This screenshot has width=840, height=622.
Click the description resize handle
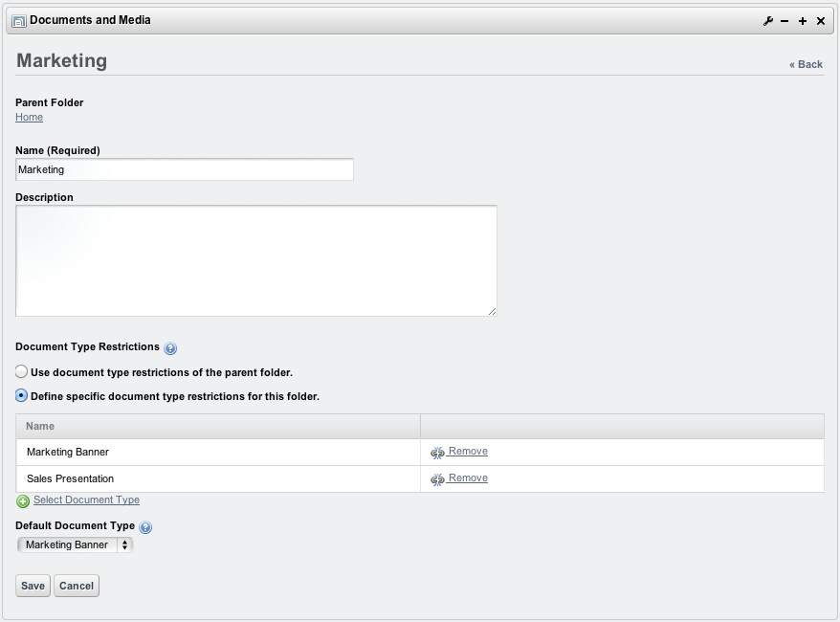click(x=493, y=312)
